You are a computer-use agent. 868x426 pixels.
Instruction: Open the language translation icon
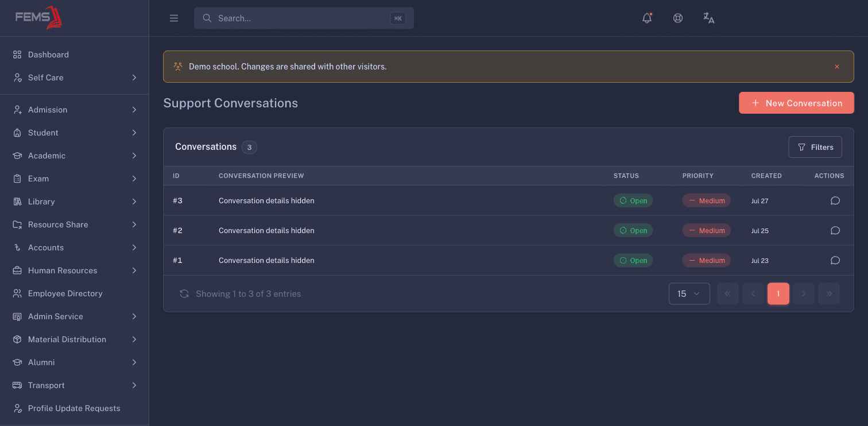point(709,18)
